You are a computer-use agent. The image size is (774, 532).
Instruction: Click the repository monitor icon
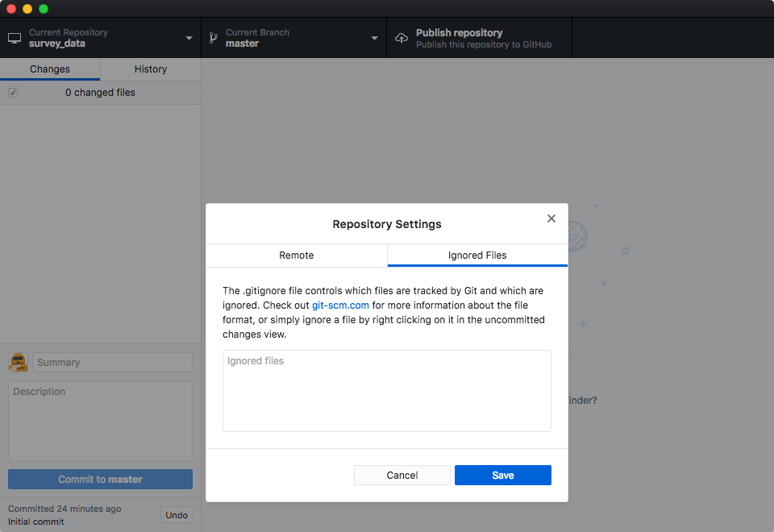(x=14, y=37)
